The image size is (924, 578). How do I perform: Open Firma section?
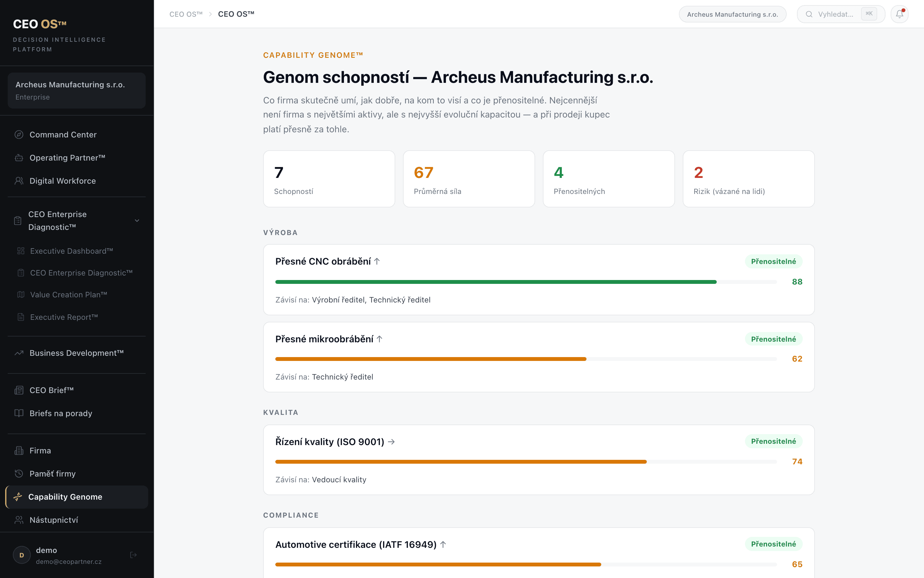tap(76, 451)
